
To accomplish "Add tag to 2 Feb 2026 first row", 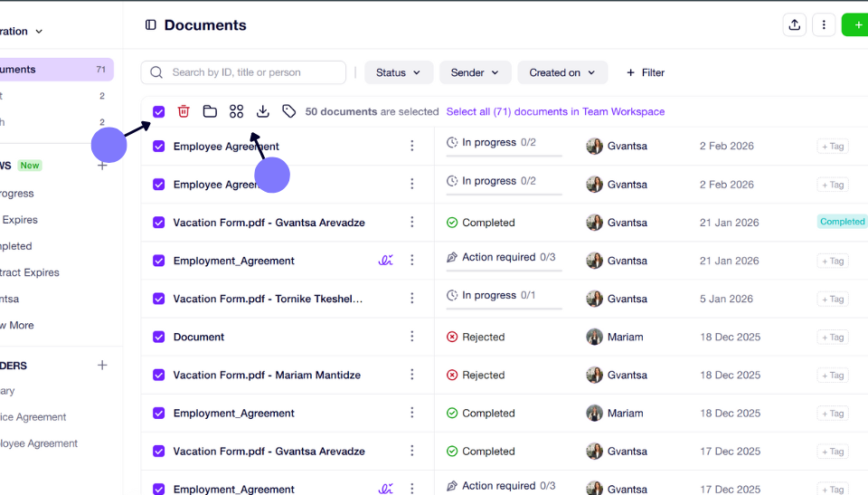I will (x=833, y=147).
